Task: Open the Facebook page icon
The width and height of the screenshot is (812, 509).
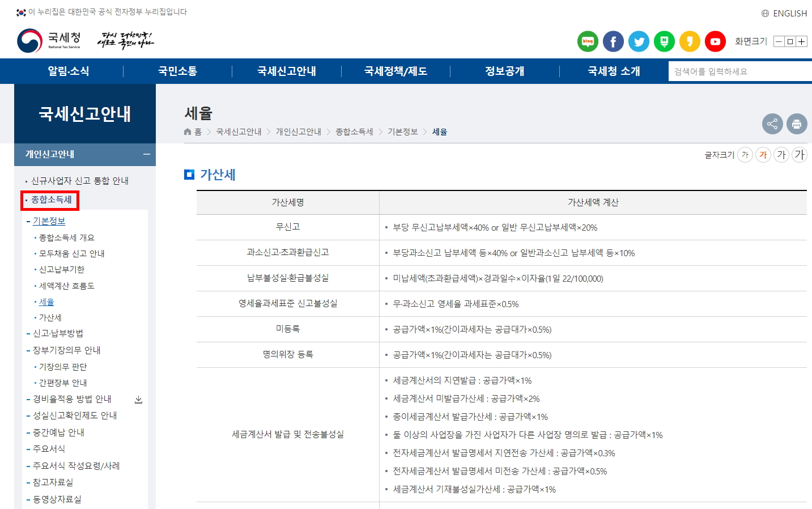Action: tap(613, 41)
